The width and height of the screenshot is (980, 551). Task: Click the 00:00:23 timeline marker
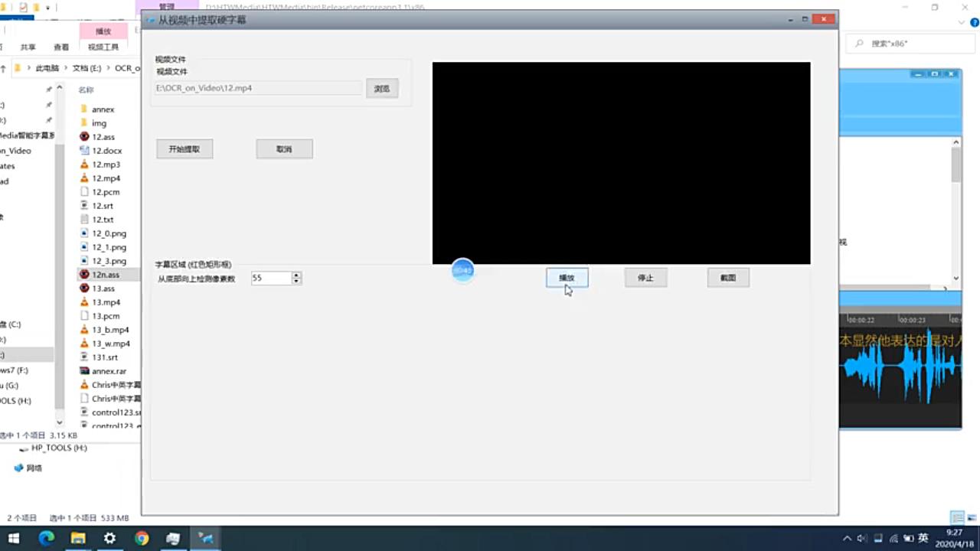coord(912,320)
